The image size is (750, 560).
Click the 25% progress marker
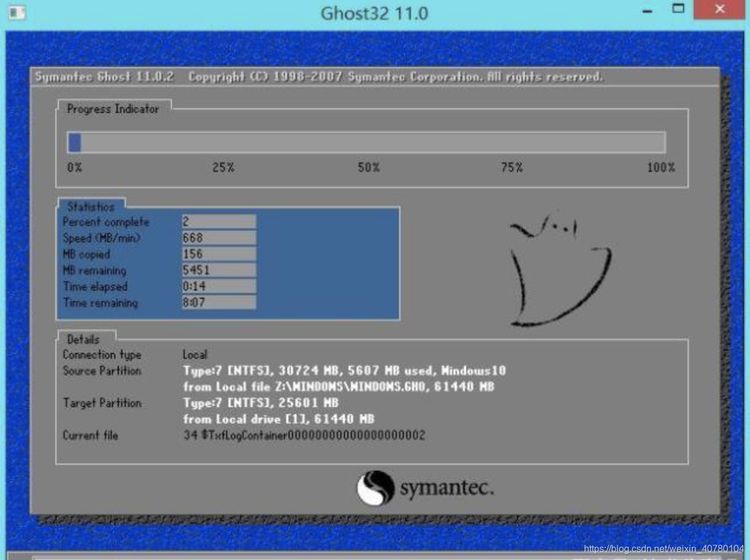click(223, 168)
